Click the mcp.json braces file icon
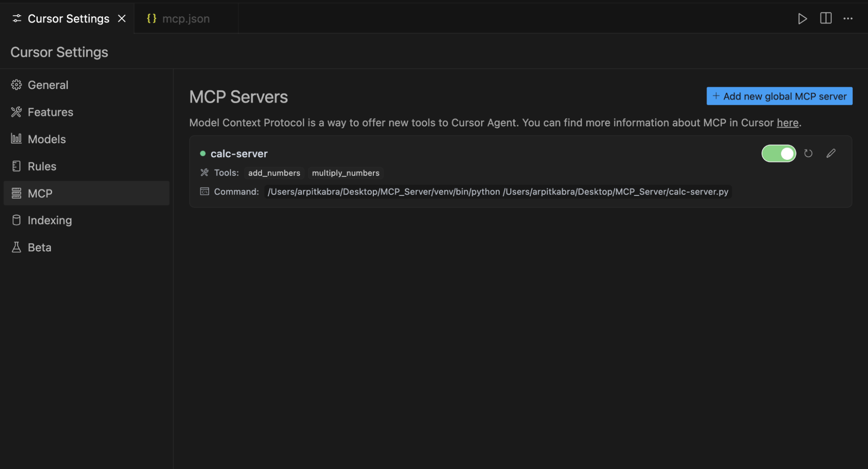This screenshot has width=868, height=469. pos(151,19)
